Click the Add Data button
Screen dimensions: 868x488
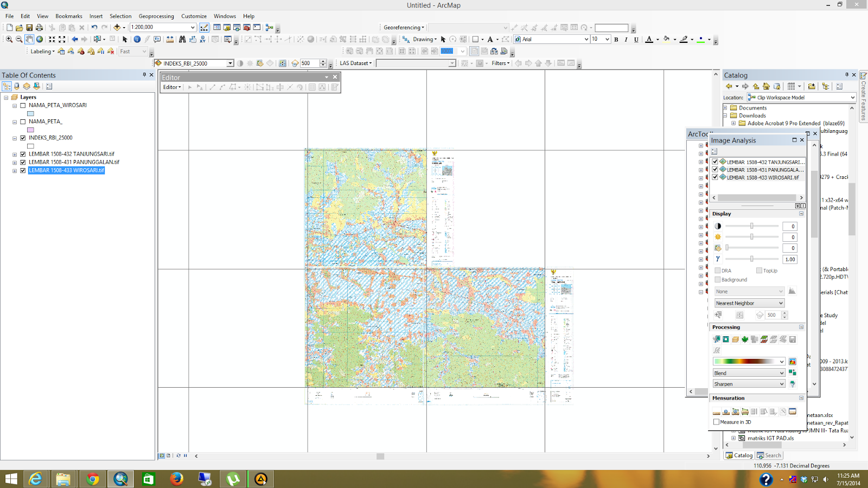117,27
